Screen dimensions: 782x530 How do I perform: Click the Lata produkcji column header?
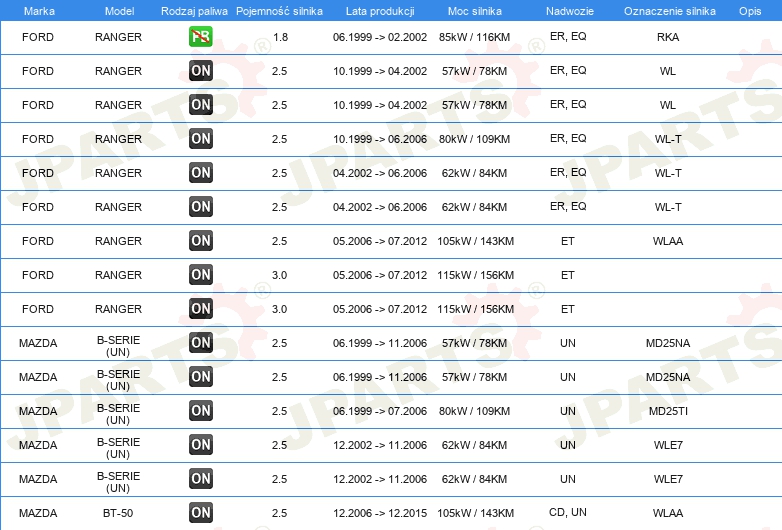tap(380, 11)
